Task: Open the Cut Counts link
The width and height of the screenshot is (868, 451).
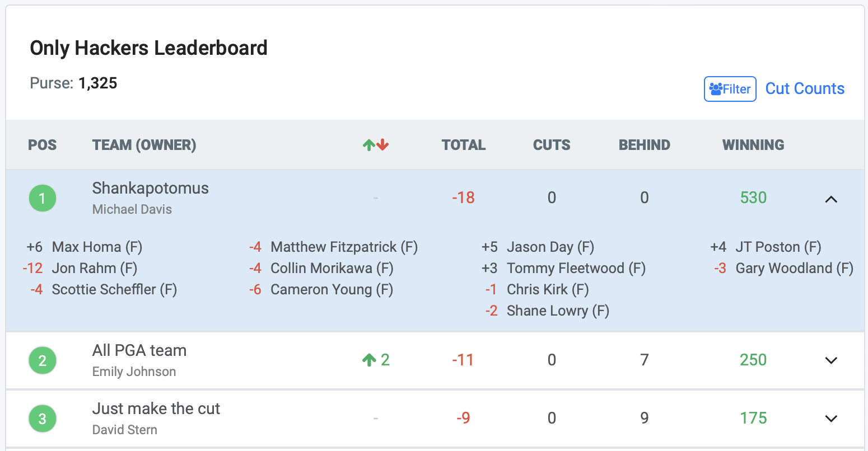Action: tap(805, 88)
